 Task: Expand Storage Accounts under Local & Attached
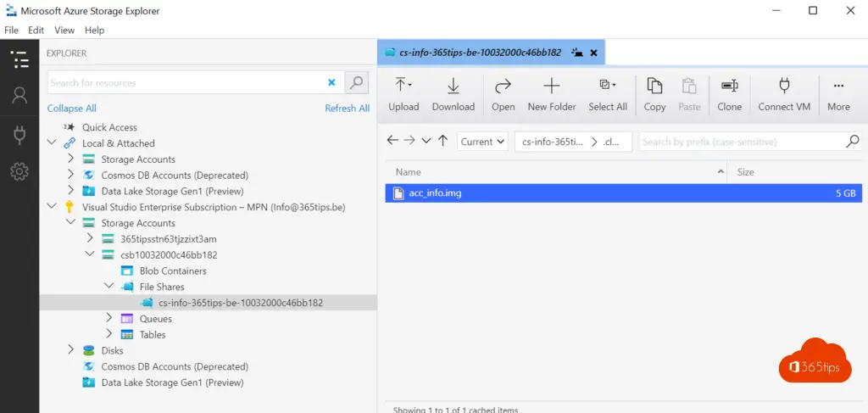coord(70,159)
